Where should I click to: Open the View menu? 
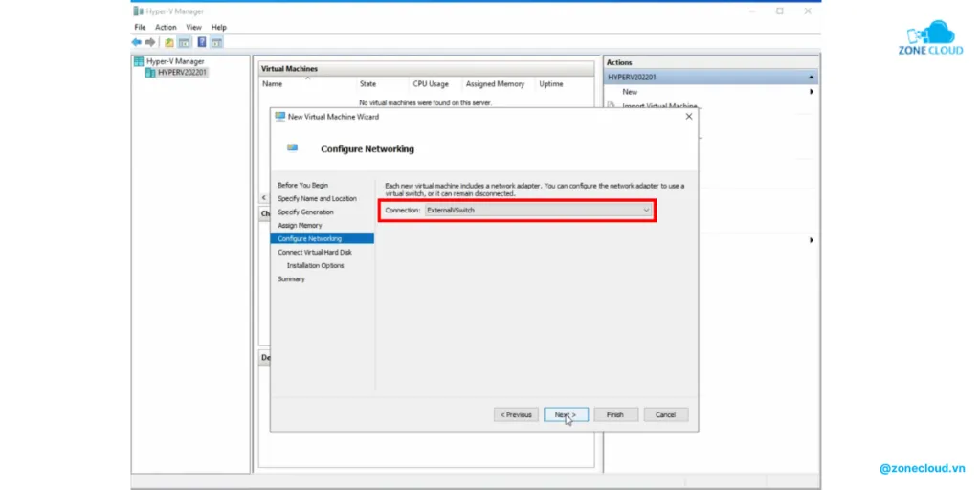pos(194,28)
